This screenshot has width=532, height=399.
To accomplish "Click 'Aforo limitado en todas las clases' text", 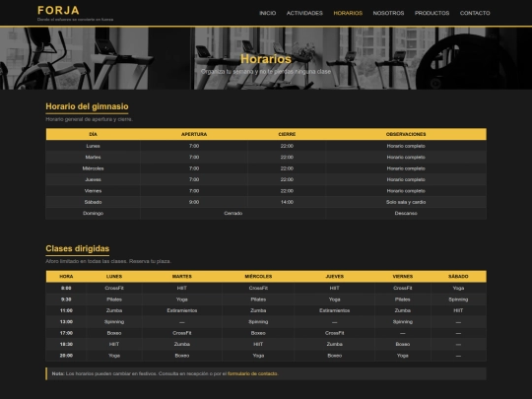I will [x=86, y=261].
